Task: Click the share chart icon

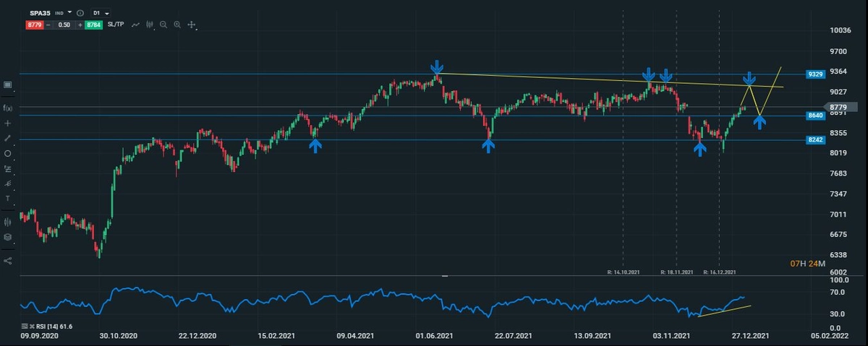Action: (x=8, y=260)
